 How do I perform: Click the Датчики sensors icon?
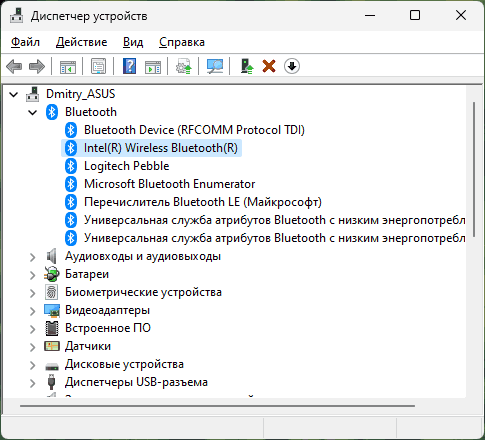(52, 346)
